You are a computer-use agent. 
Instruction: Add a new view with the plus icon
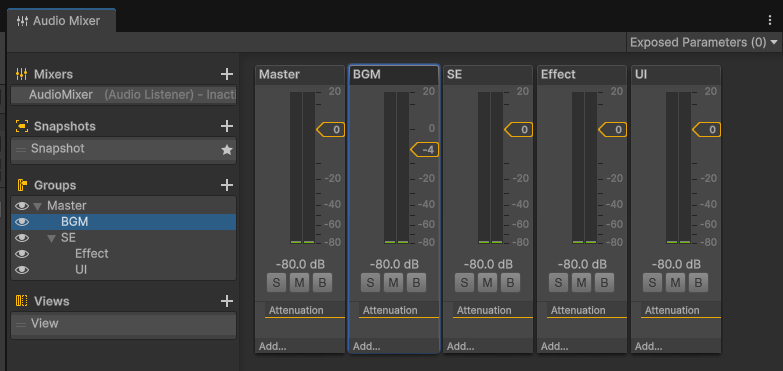[x=227, y=301]
